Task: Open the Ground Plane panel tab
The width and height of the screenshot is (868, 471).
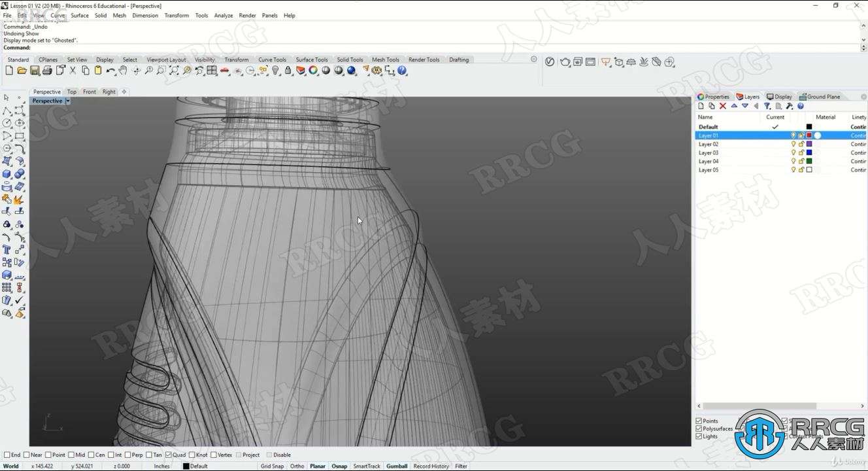Action: [x=820, y=97]
